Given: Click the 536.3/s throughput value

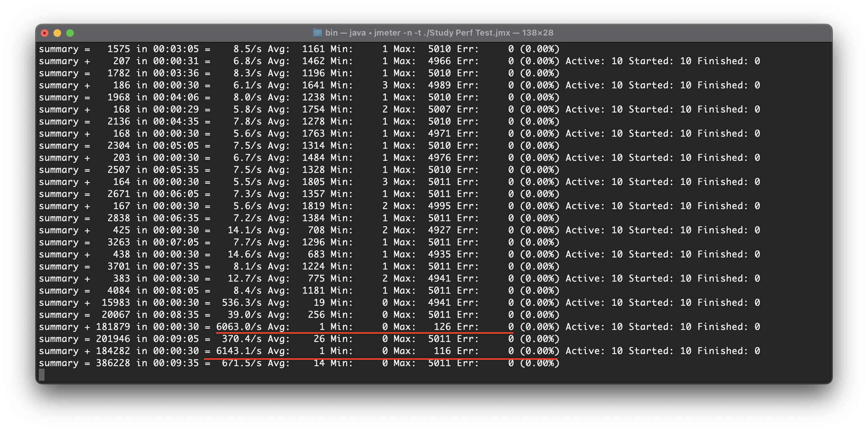Looking at the screenshot, I should (241, 302).
